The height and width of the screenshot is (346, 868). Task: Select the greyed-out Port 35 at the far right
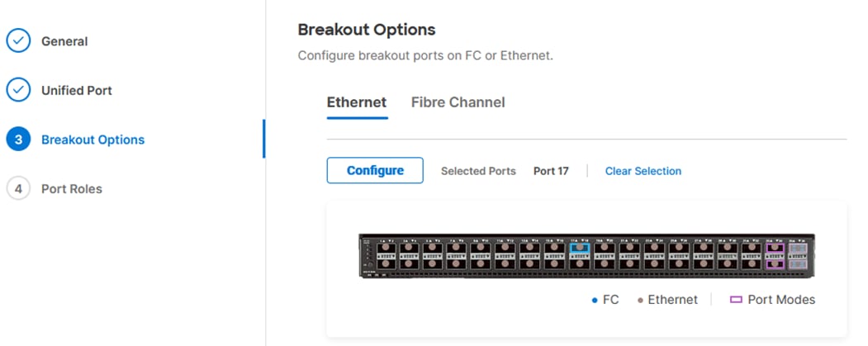(x=799, y=248)
